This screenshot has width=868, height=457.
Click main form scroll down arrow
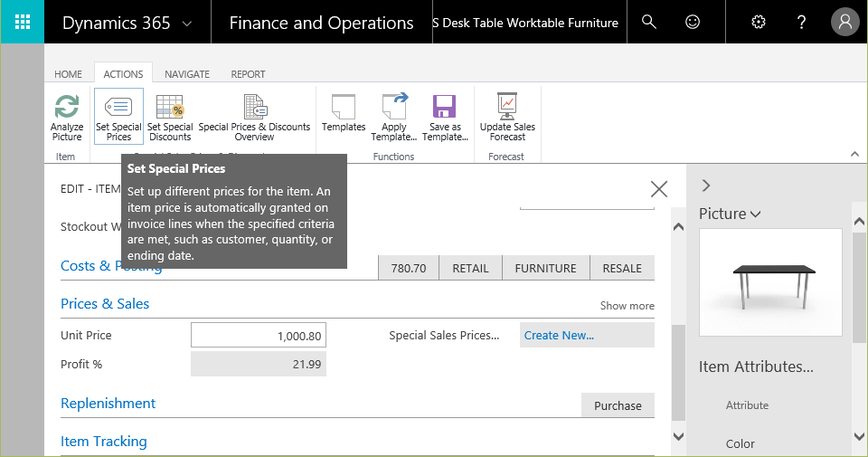[x=679, y=436]
